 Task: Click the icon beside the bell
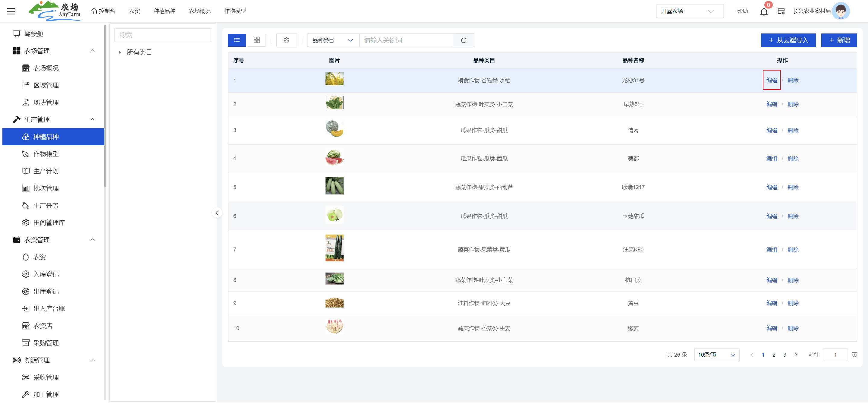click(x=781, y=11)
